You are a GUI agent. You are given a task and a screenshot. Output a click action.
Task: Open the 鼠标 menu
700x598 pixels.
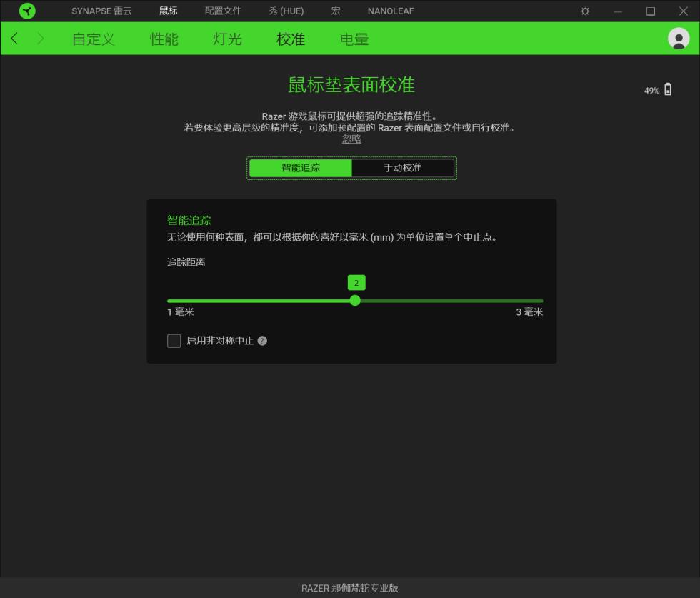pyautogui.click(x=169, y=11)
